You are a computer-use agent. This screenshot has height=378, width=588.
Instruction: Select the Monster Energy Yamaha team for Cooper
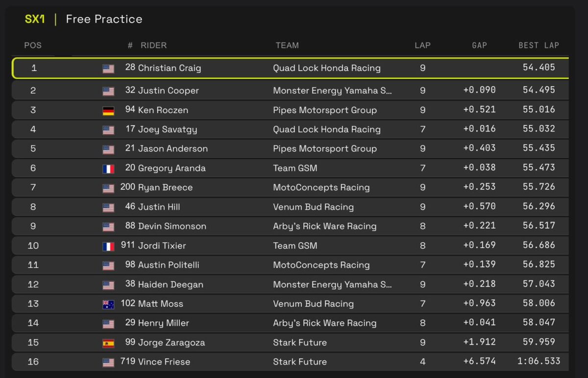332,91
